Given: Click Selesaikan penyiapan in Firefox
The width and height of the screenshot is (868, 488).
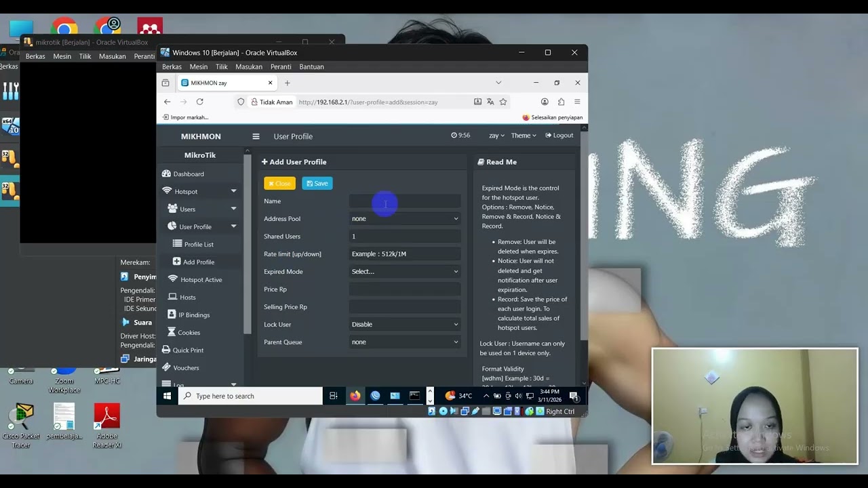Looking at the screenshot, I should click(x=552, y=117).
